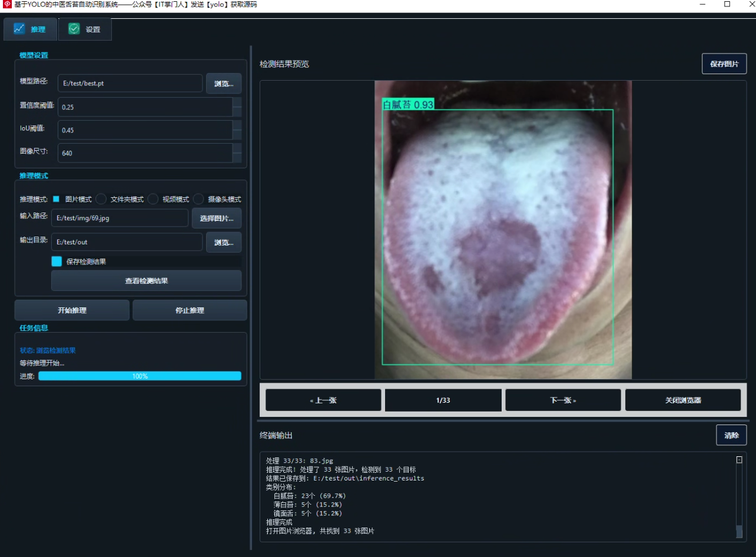This screenshot has height=557, width=756.
Task: Click the 1/33 page indicator
Action: pyautogui.click(x=443, y=400)
